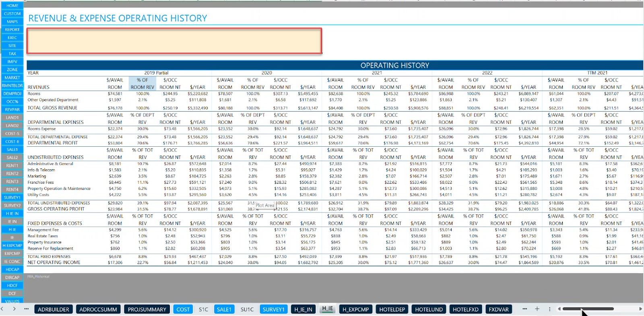The image size is (644, 316).
Task: Open the DIRCAP sidebar button
Action: pos(12,277)
